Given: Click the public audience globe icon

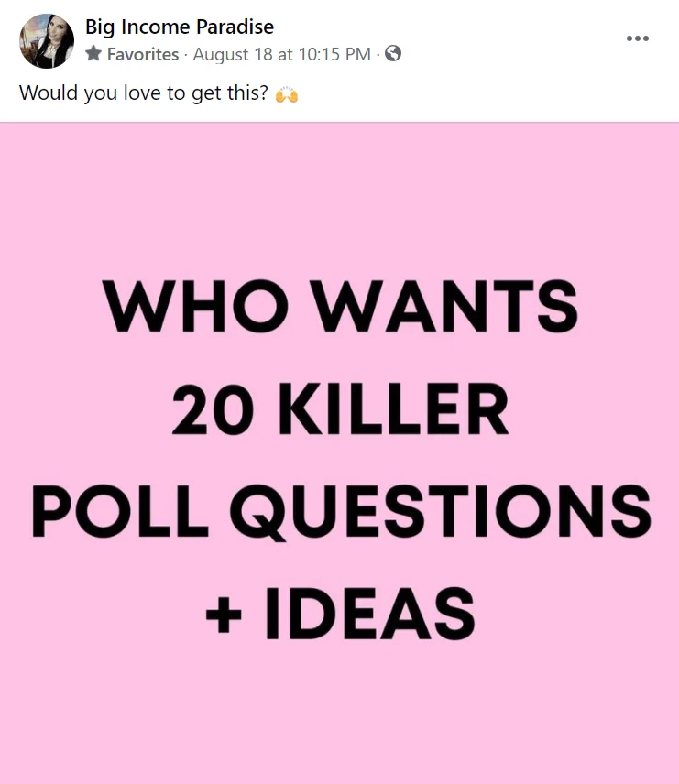Looking at the screenshot, I should (x=393, y=54).
